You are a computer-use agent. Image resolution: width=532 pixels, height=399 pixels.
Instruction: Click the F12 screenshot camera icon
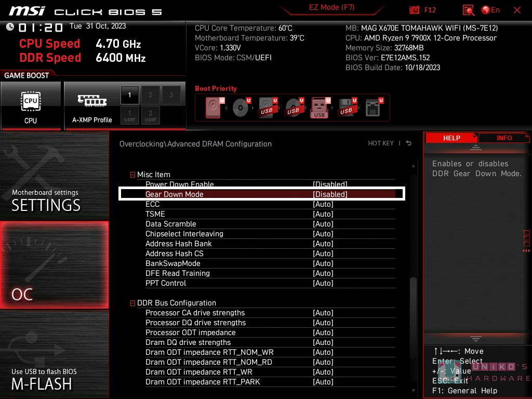coord(414,10)
